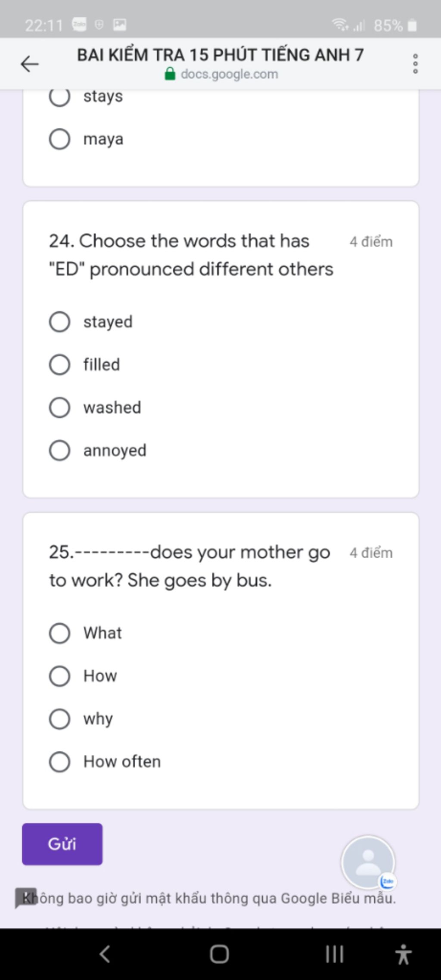Image resolution: width=441 pixels, height=980 pixels.
Task: Tap the page title BAI KIỂM TRA 15 PHÚT
Action: 220,55
